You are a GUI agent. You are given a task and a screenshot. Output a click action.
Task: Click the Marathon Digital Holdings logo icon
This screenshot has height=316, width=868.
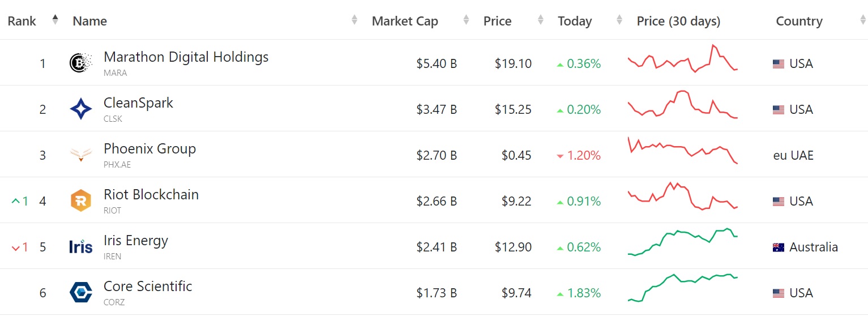coord(80,63)
